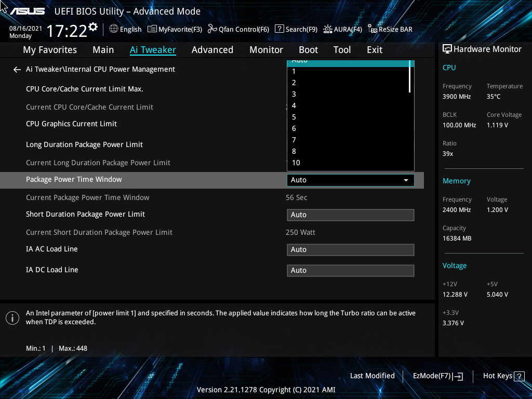Click the EzMode exit arrow icon
The width and height of the screenshot is (532, 399).
pos(458,376)
